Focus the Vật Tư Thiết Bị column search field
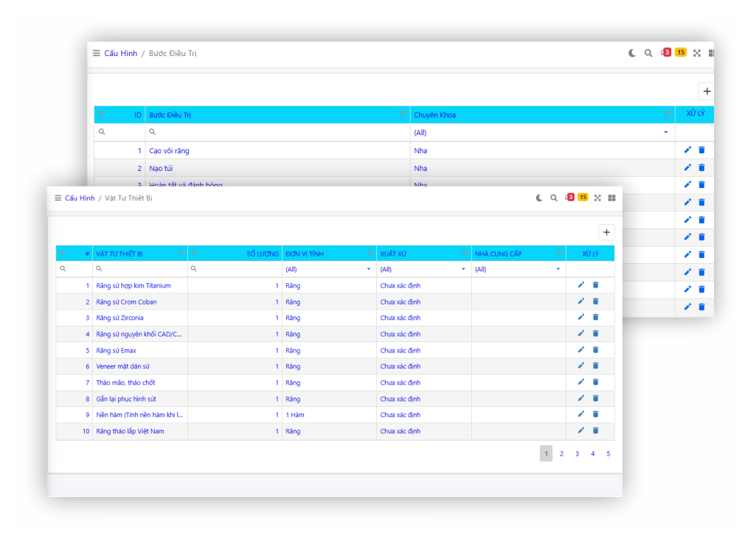The width and height of the screenshot is (756, 544). coord(140,270)
